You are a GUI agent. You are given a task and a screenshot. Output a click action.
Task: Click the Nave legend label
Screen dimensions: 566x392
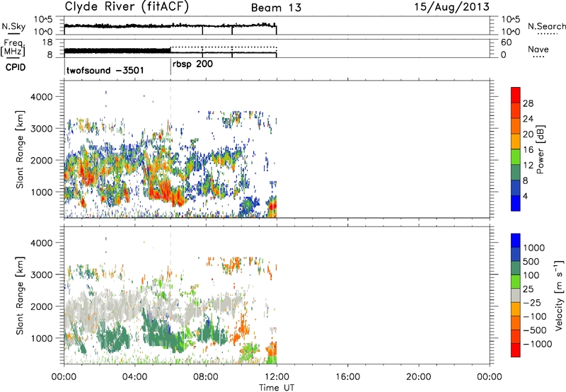(x=538, y=49)
